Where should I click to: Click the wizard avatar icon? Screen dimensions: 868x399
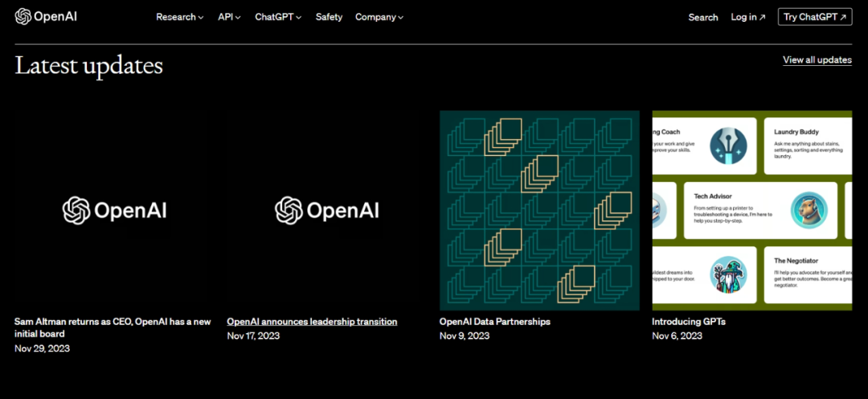tap(728, 274)
